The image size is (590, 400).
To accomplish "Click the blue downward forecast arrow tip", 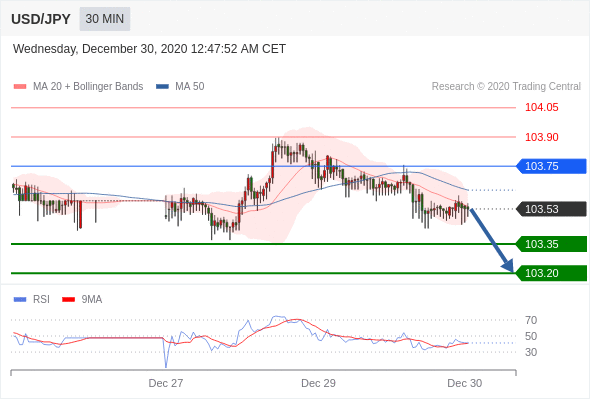I will click(x=510, y=268).
